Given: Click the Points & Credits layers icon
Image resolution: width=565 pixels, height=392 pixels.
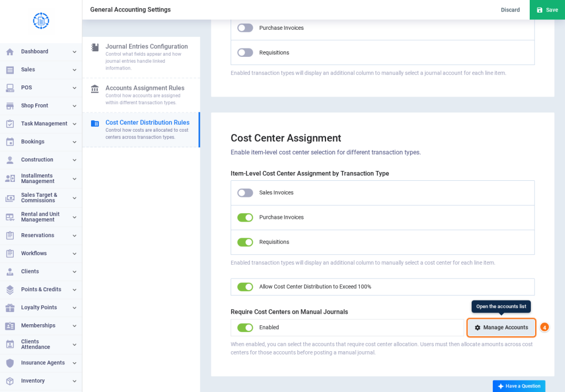Looking at the screenshot, I should 10,290.
